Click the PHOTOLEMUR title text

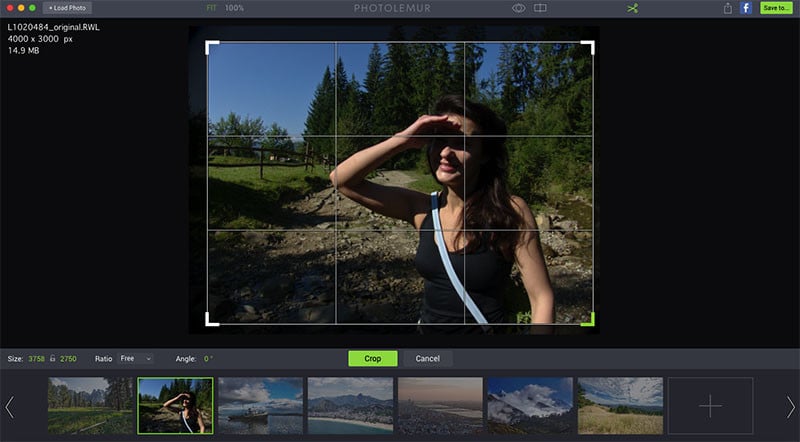tap(392, 8)
